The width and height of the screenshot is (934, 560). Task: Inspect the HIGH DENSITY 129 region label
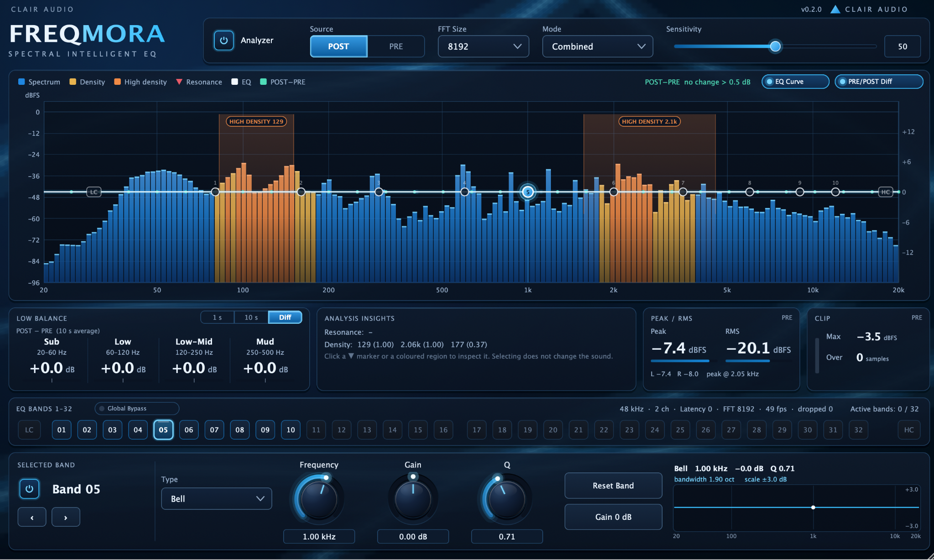(256, 121)
